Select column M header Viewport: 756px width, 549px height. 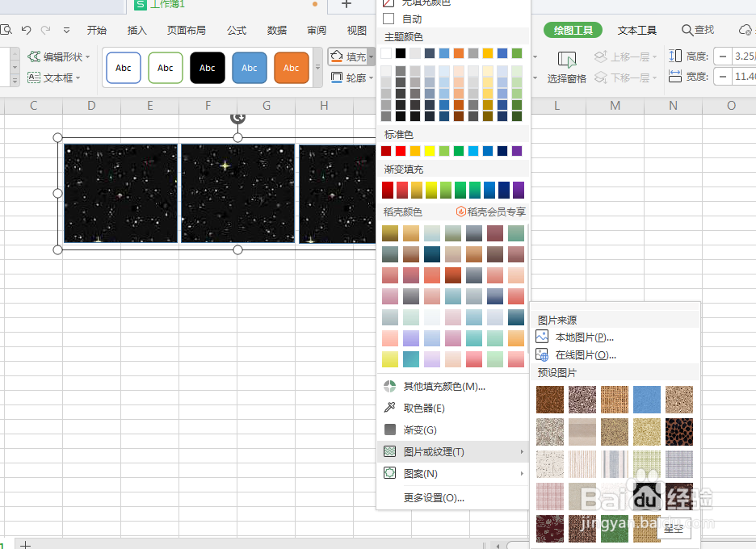point(615,106)
